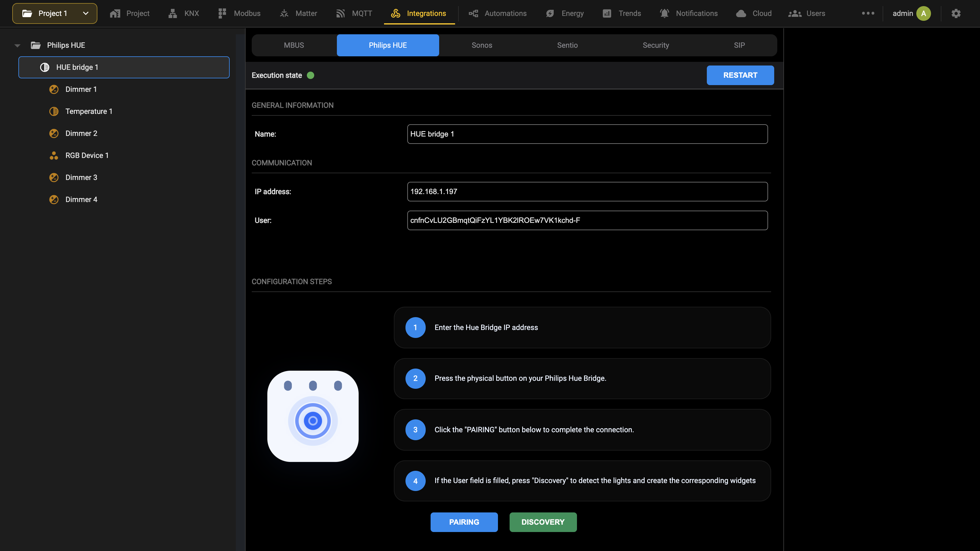
Task: Select Dimmer 2 in the tree
Action: coord(81,133)
